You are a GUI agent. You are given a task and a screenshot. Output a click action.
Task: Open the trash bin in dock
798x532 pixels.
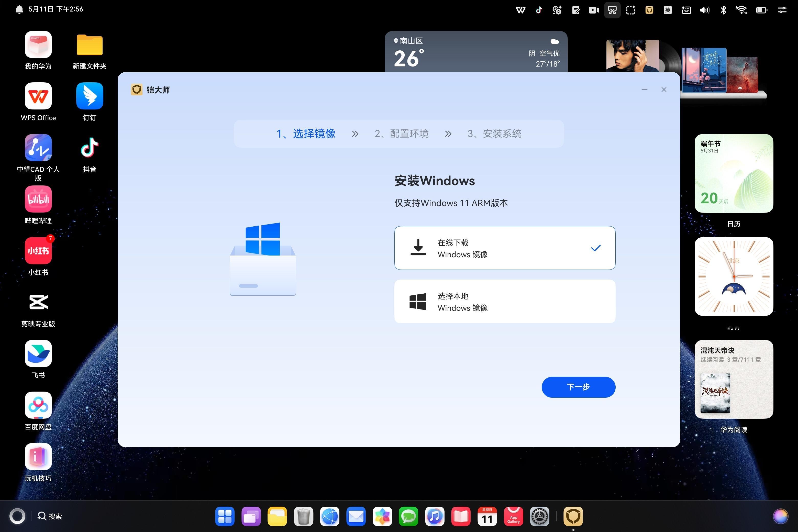303,516
